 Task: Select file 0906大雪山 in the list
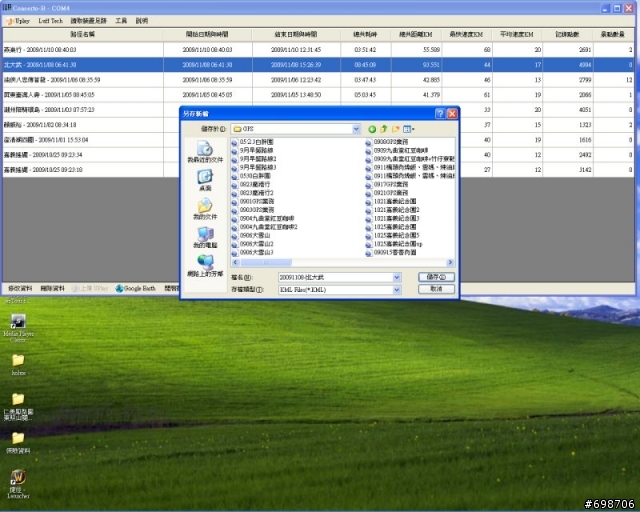point(251,236)
